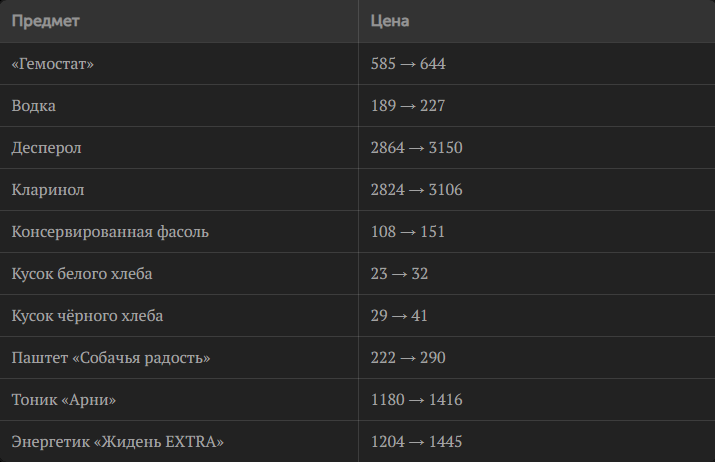Select the Десперол row name
The image size is (715, 462).
[x=47, y=148]
